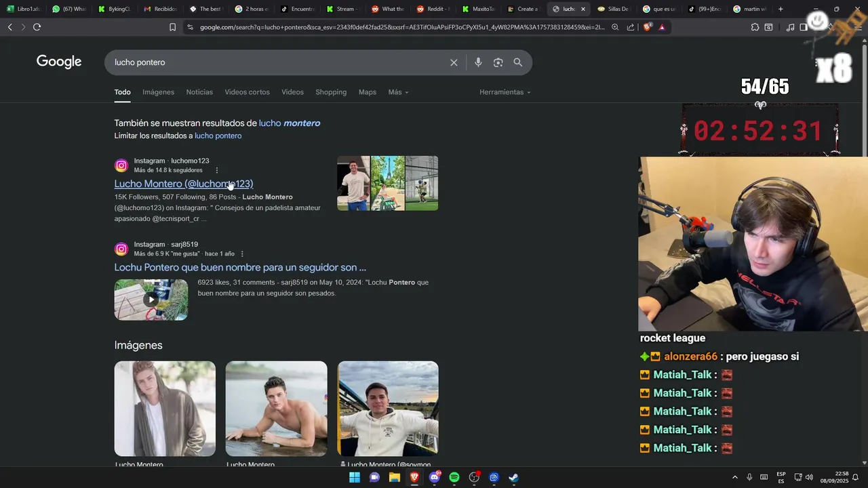Switch to Videos cortos tab
868x488 pixels.
click(x=247, y=92)
